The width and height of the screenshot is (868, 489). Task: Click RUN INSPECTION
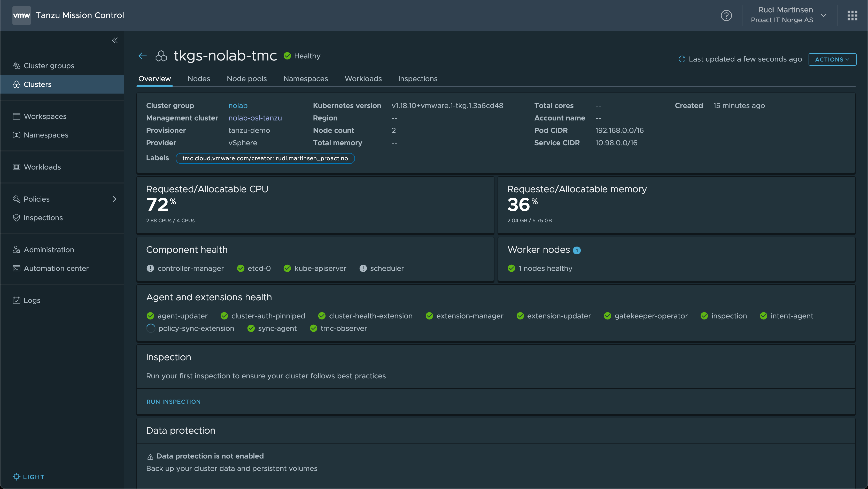coord(174,402)
